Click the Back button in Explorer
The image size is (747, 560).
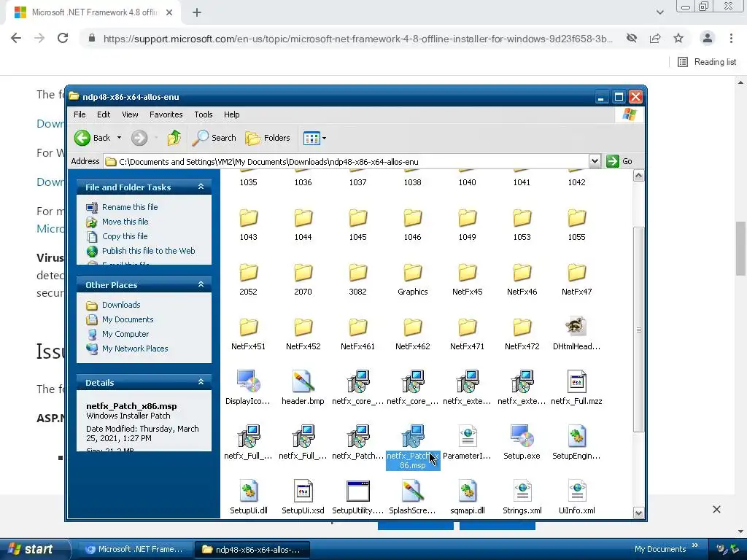(93, 138)
